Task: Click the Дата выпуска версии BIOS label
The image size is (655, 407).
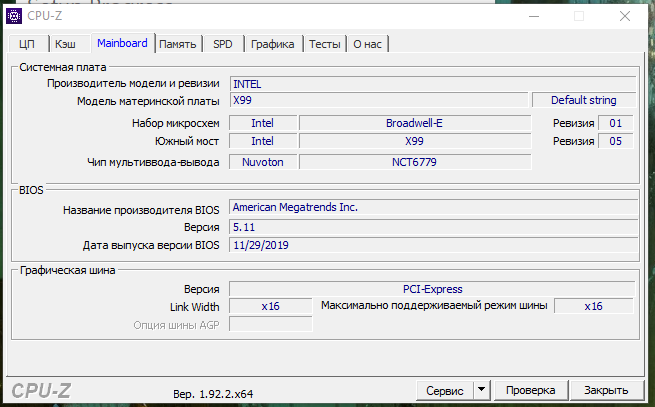Action: click(151, 245)
